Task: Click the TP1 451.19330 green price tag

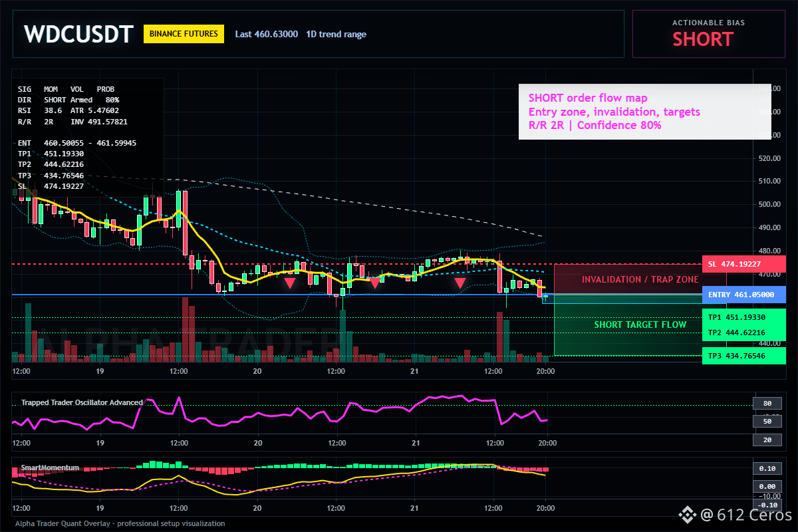Action: (x=744, y=317)
